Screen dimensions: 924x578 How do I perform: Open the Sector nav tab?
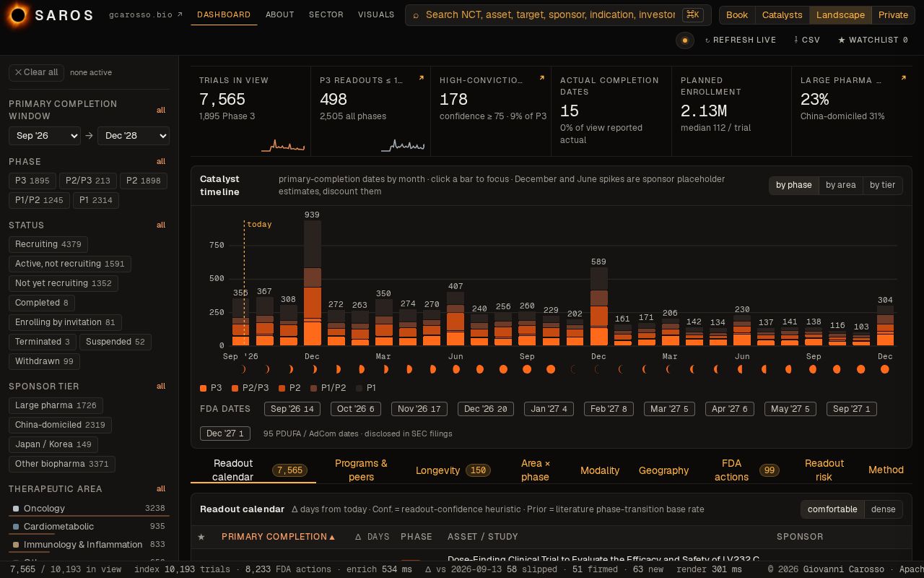pyautogui.click(x=326, y=14)
